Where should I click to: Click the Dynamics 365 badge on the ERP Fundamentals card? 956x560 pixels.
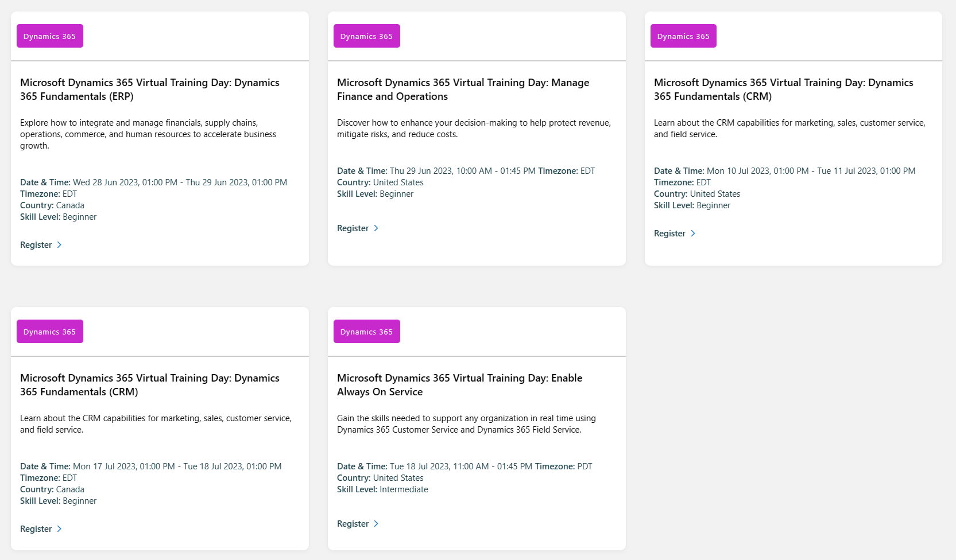[x=49, y=36]
